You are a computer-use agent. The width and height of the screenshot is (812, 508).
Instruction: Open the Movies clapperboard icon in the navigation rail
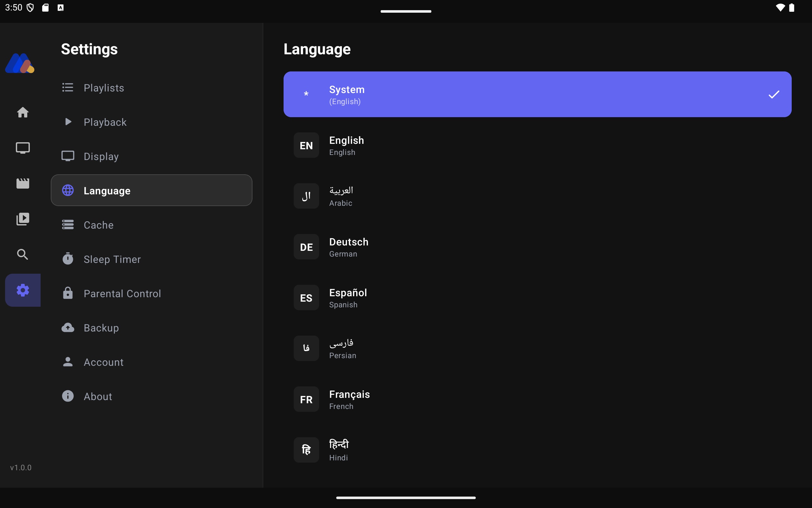click(23, 184)
